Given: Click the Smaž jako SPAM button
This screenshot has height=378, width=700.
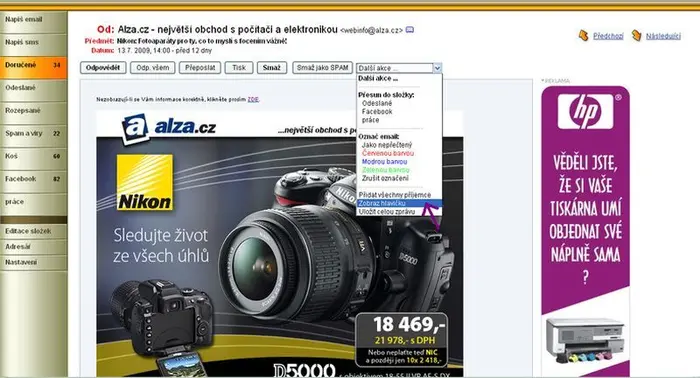Looking at the screenshot, I should (x=322, y=68).
